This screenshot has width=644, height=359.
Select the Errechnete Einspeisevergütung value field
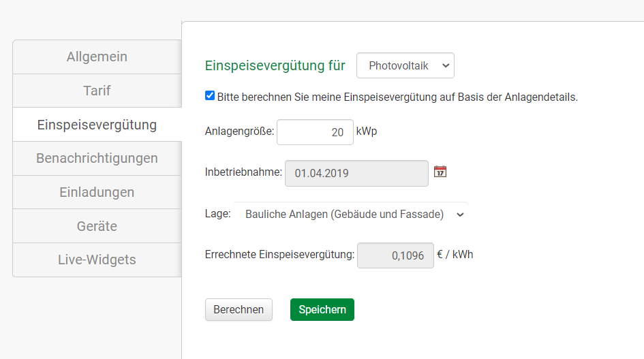pyautogui.click(x=395, y=255)
